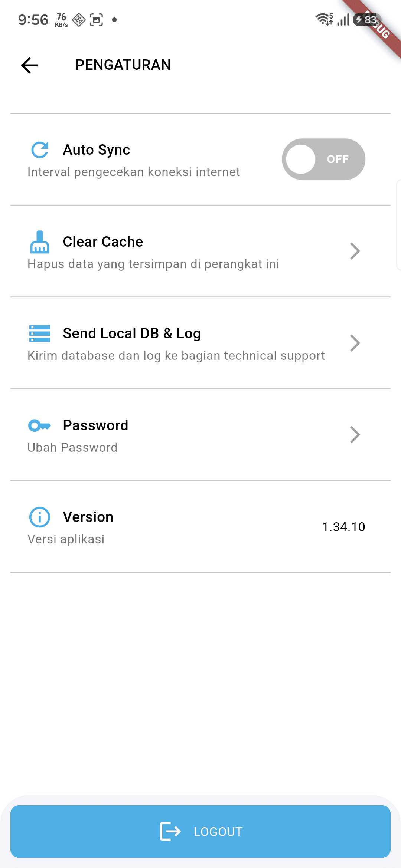Click the logout door-arrow icon
The width and height of the screenshot is (401, 868).
coord(170,831)
